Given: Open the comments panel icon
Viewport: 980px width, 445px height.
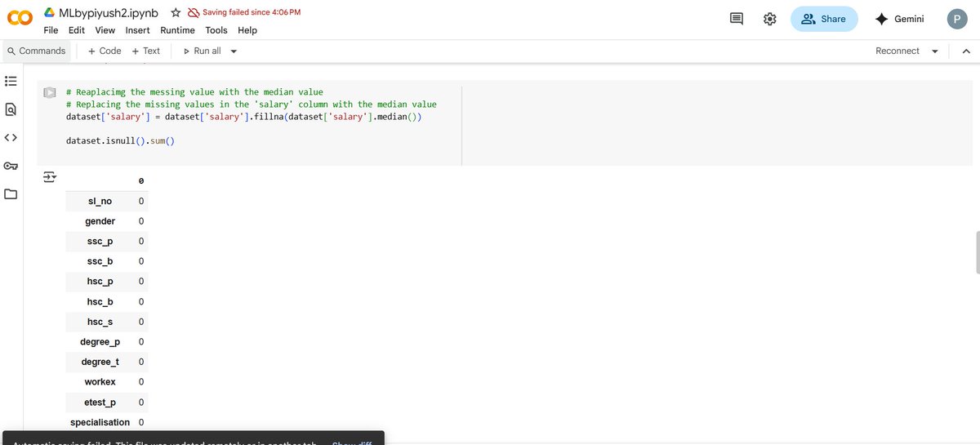Looking at the screenshot, I should click(737, 20).
